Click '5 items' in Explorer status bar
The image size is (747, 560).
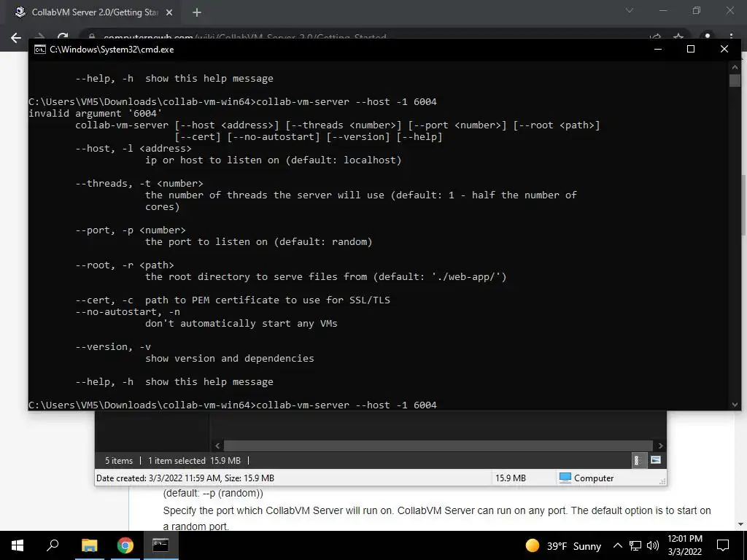tap(119, 461)
